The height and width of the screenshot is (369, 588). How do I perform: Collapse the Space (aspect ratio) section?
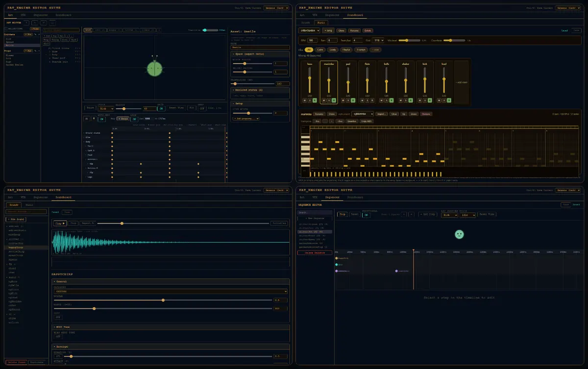click(260, 54)
